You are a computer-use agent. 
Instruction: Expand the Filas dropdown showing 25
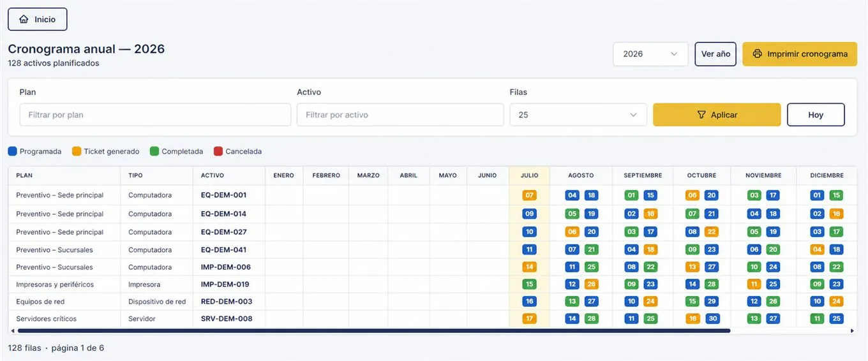(578, 115)
